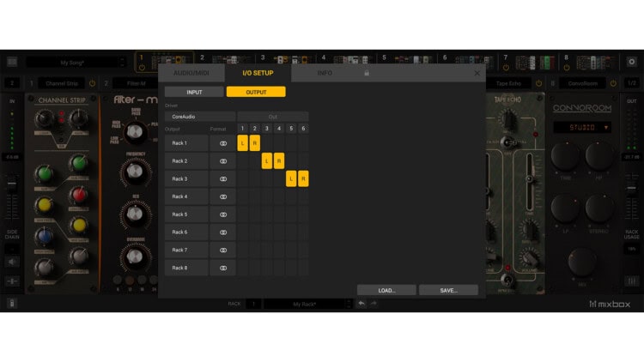644x362 pixels.
Task: Toggle Tape Echo slot power button
Action: [x=538, y=83]
